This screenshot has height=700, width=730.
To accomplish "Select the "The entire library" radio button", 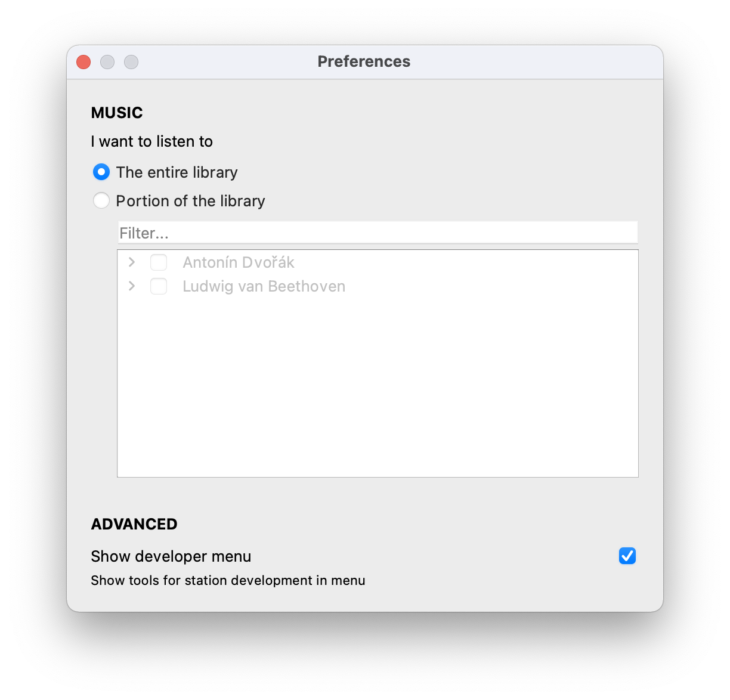I will coord(101,172).
